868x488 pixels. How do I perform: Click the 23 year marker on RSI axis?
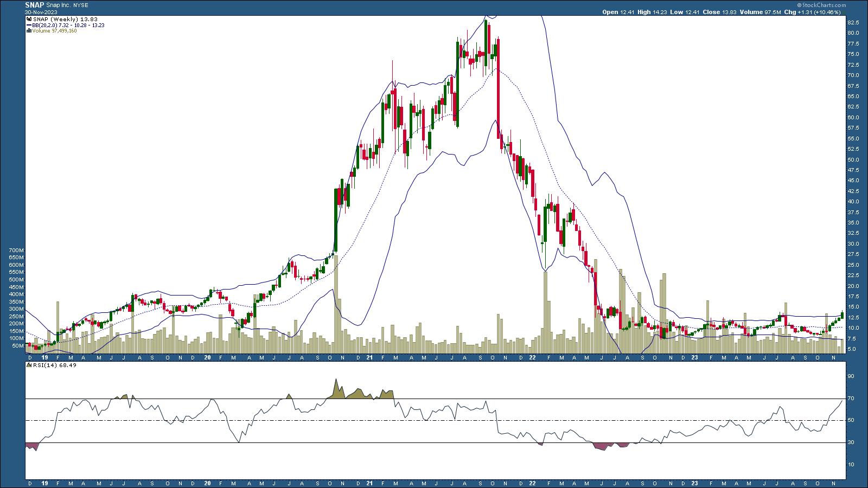pos(695,481)
